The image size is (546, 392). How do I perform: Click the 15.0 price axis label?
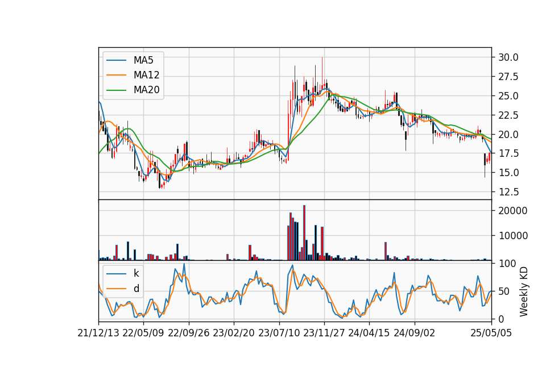(508, 173)
